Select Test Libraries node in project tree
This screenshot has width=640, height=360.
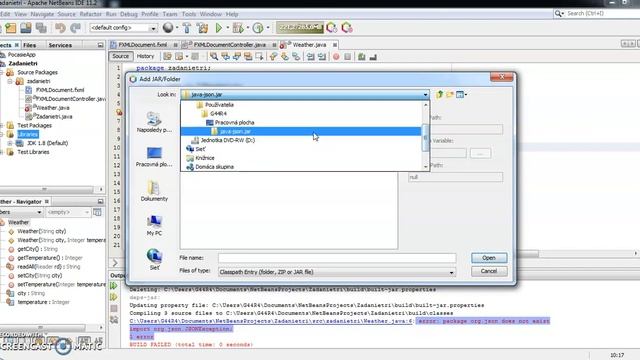[x=33, y=152]
